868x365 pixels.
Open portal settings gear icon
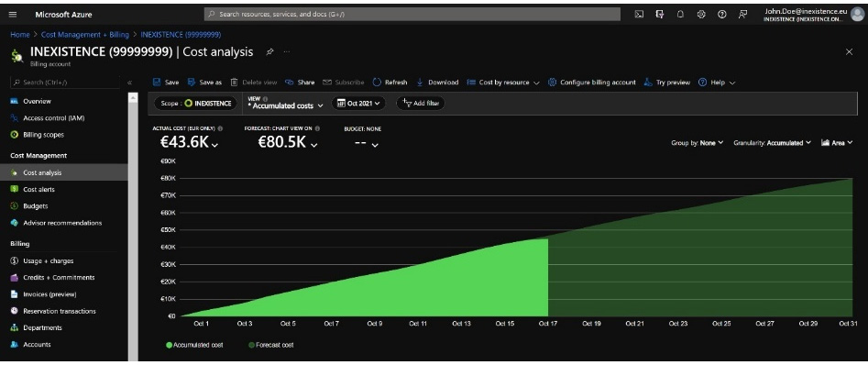tap(701, 15)
